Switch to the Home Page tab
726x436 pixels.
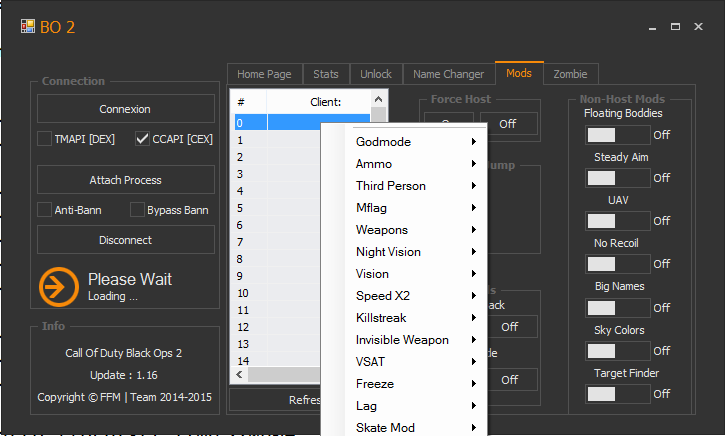point(264,74)
